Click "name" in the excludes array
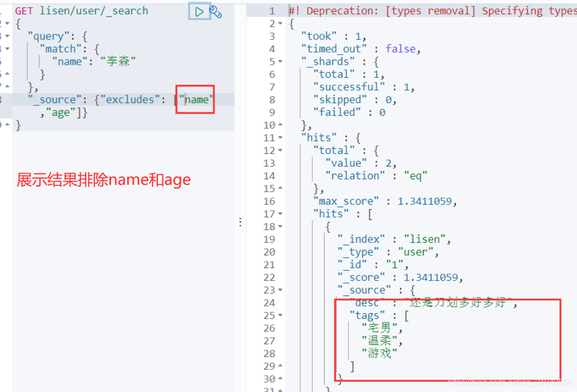This screenshot has width=577, height=392. (196, 100)
